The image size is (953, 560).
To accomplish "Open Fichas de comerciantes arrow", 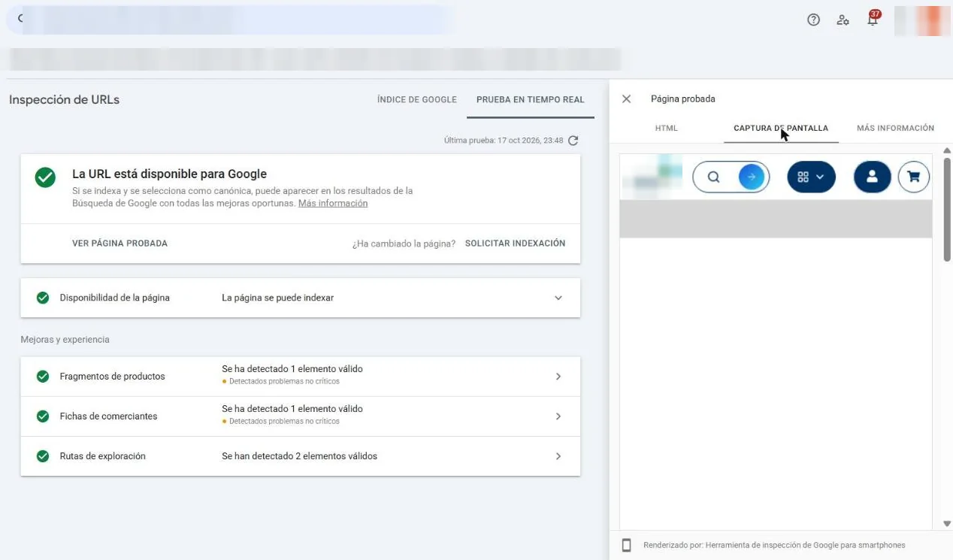I will click(x=558, y=416).
